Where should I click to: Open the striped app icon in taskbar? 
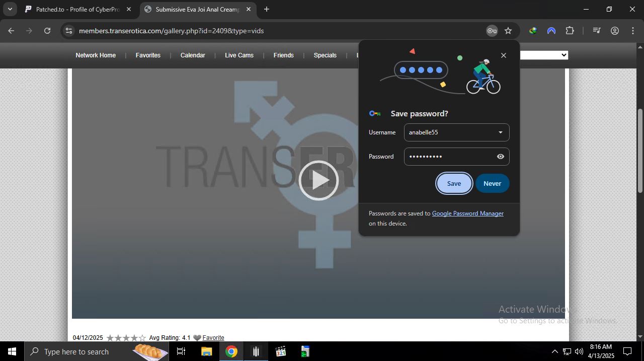click(256, 351)
